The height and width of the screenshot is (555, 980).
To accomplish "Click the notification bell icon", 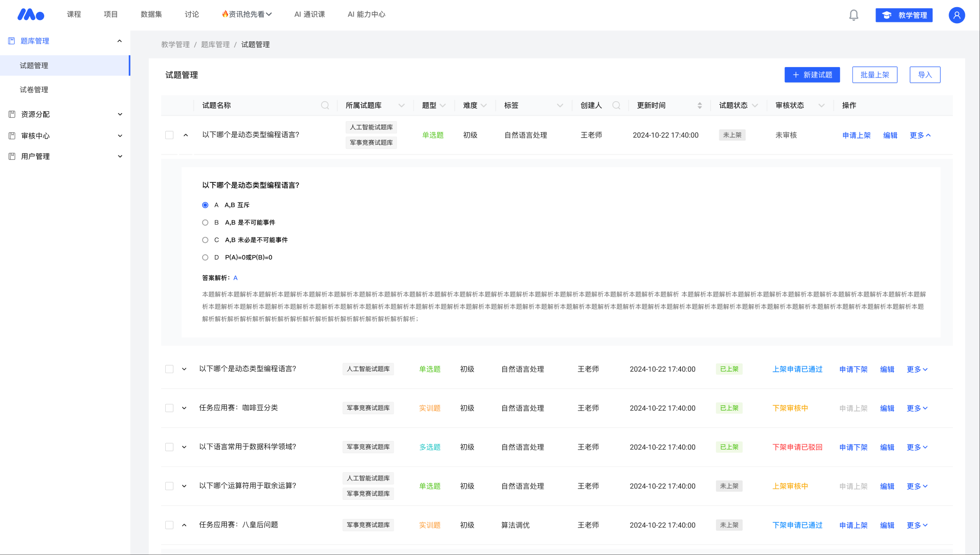I will click(x=853, y=15).
